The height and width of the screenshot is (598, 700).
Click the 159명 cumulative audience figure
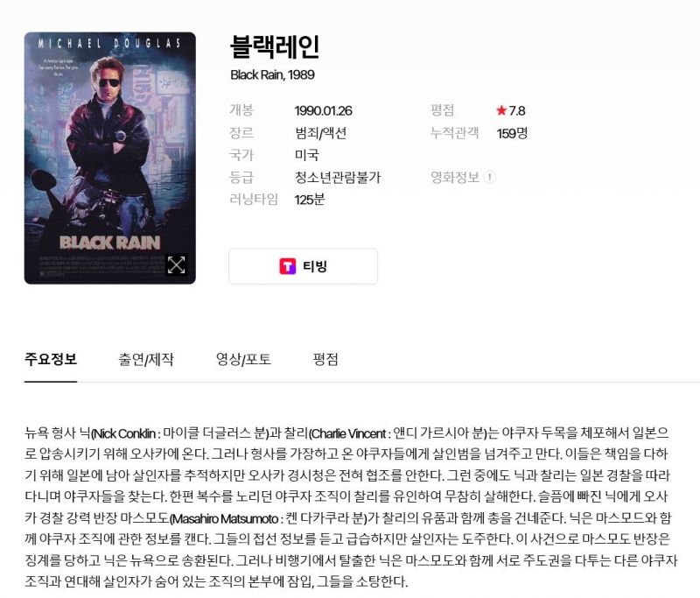click(x=512, y=133)
